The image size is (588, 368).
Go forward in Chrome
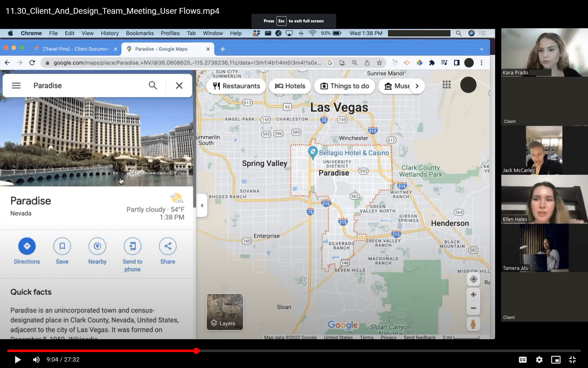click(x=20, y=63)
